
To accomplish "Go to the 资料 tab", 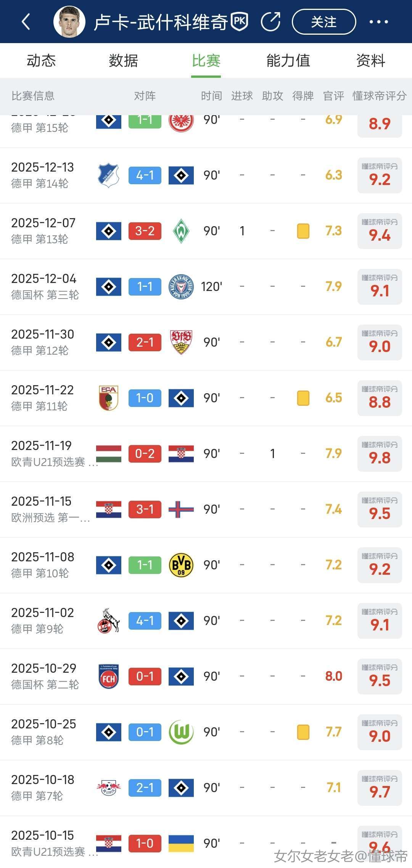I will tap(370, 61).
